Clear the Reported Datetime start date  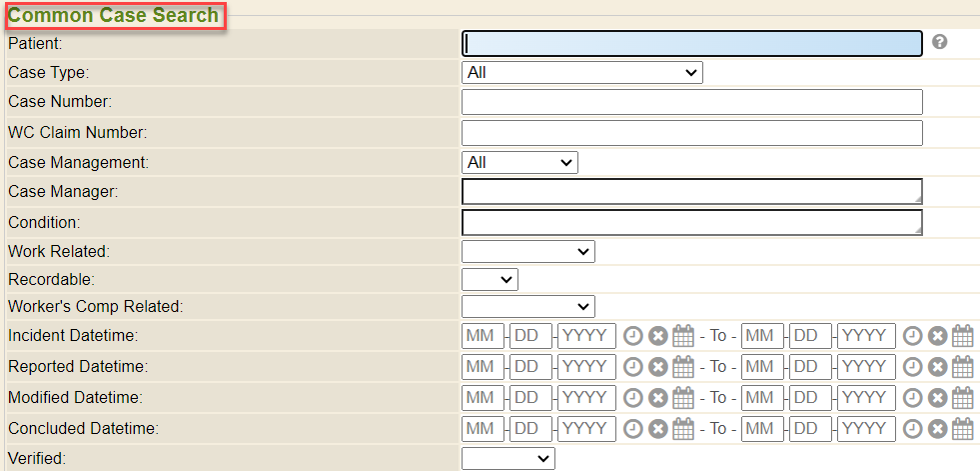(657, 367)
